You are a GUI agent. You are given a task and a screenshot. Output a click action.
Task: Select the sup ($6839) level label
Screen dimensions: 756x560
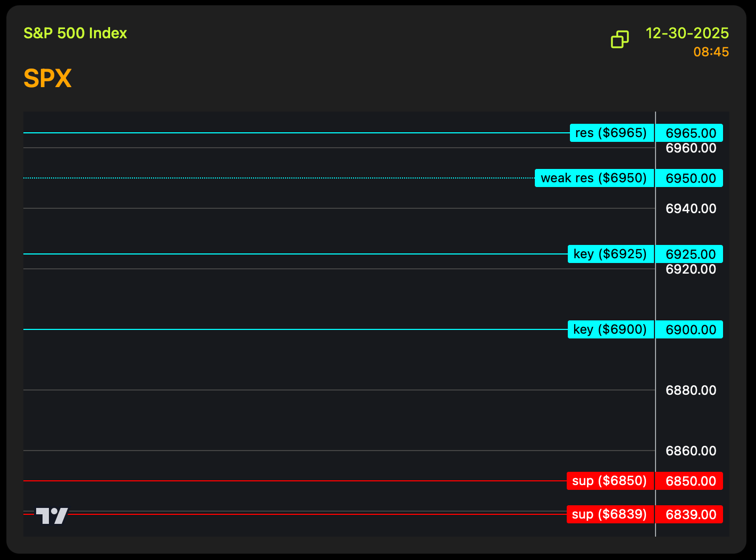tap(610, 514)
